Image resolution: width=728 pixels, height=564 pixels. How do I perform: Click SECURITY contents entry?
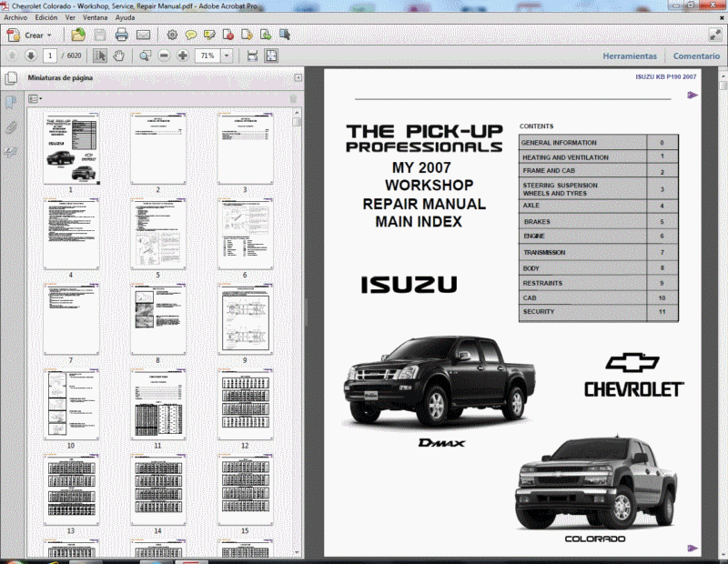click(x=538, y=312)
